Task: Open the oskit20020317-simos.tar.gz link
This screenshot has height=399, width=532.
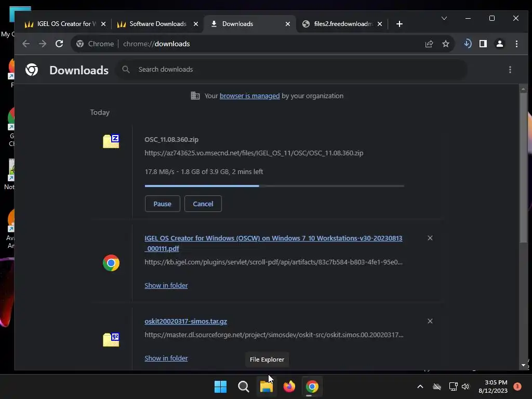Action: [185, 321]
